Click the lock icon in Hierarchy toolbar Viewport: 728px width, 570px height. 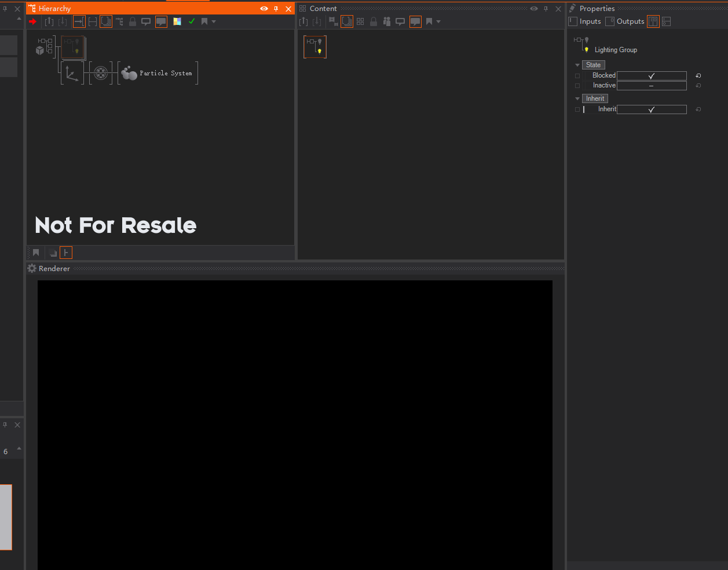[133, 21]
